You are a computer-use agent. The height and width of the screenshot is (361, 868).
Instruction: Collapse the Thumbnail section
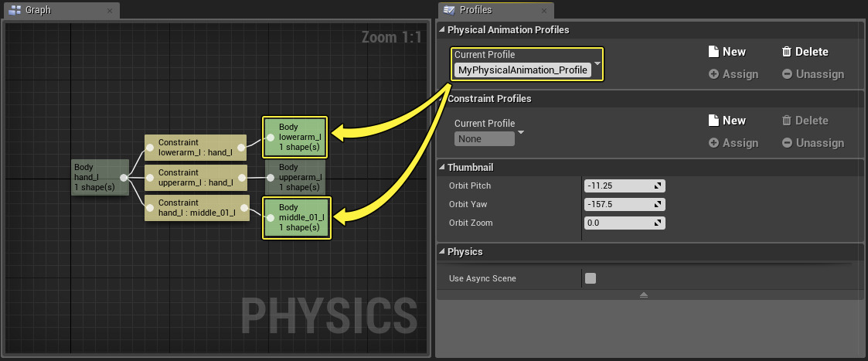pos(442,168)
